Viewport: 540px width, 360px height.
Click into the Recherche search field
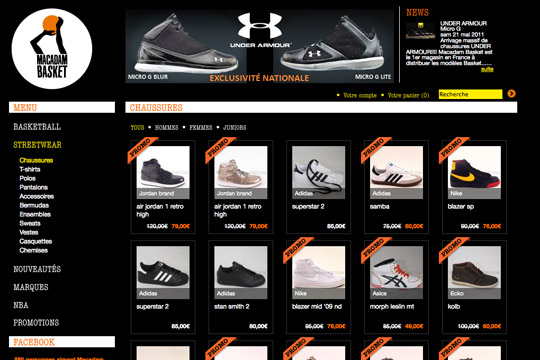470,94
